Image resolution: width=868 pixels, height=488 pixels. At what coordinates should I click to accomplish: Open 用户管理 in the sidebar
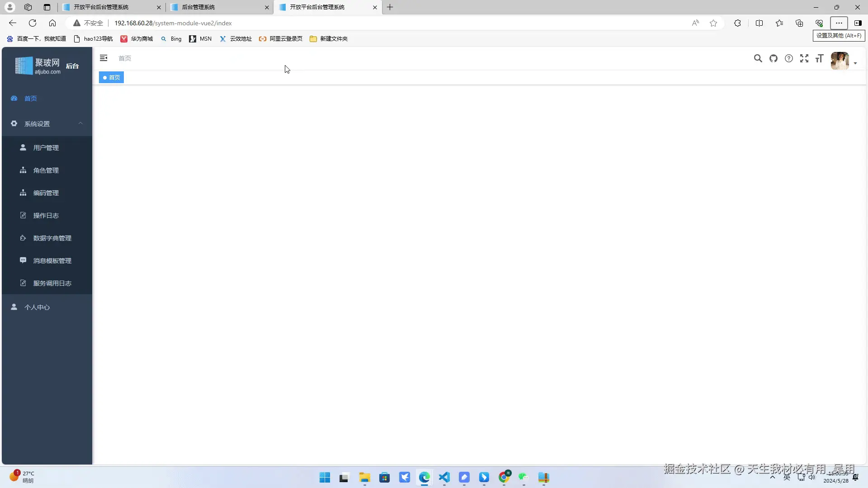tap(46, 148)
